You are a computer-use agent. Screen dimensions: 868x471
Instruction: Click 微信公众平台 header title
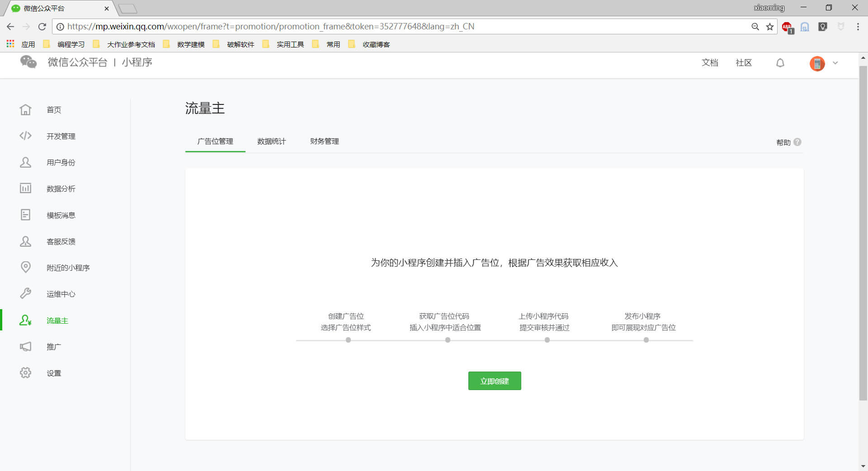tap(78, 62)
